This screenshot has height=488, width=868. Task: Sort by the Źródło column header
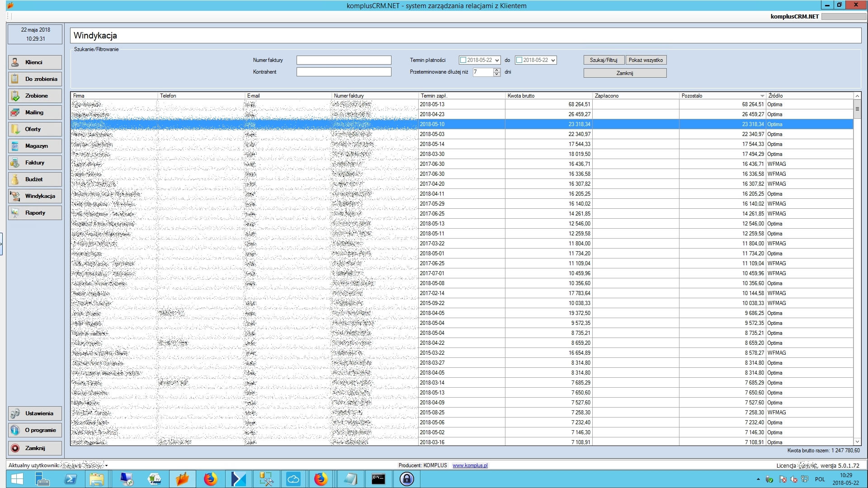coord(810,96)
